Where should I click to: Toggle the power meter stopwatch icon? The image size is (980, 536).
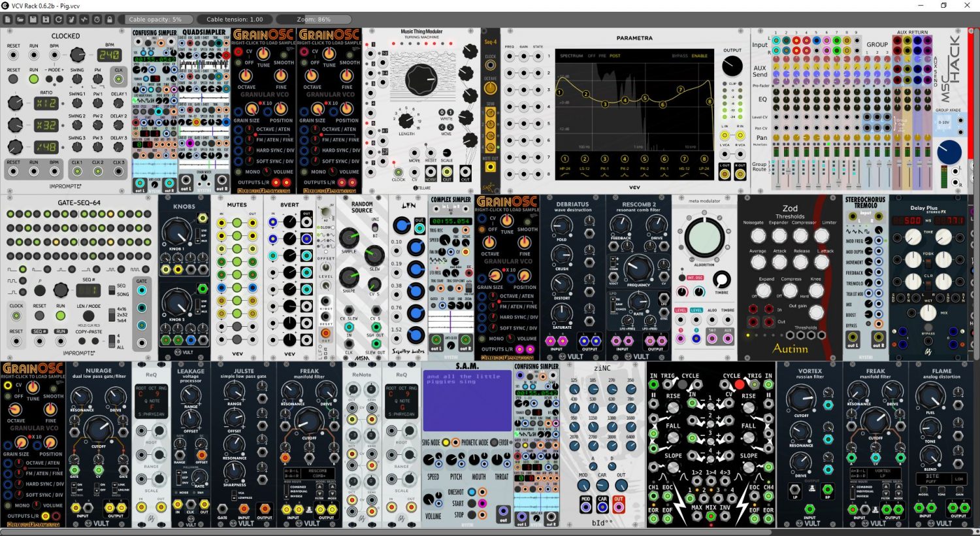pos(97,20)
